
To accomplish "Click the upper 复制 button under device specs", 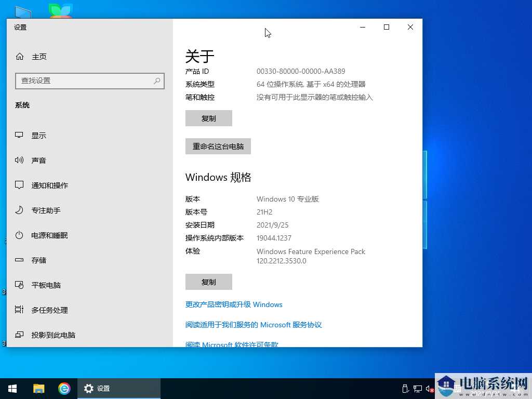I will (209, 118).
